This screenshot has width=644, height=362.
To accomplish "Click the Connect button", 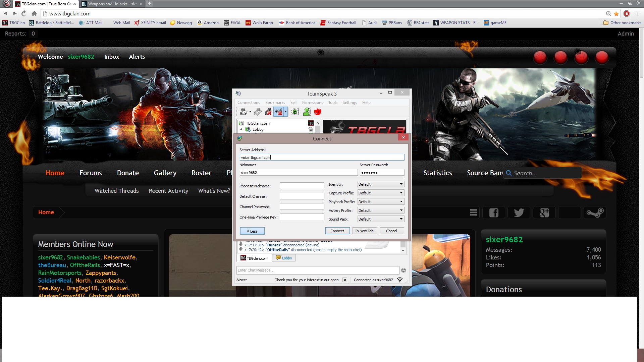I will tap(337, 231).
